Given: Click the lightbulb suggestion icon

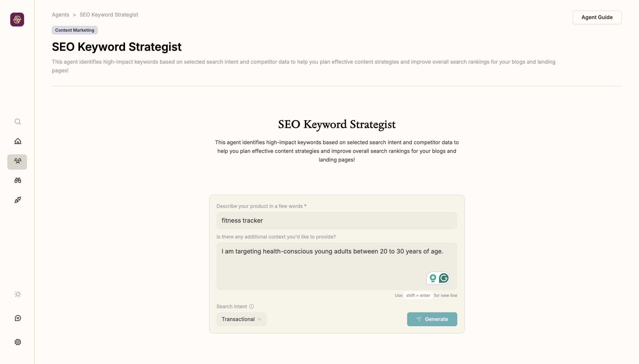Looking at the screenshot, I should pos(433,278).
